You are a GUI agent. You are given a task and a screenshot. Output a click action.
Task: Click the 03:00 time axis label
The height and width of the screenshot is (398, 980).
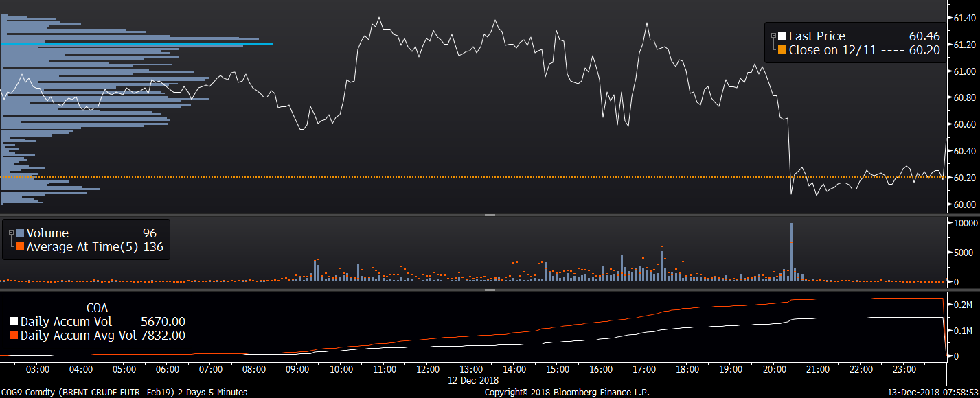coord(38,369)
